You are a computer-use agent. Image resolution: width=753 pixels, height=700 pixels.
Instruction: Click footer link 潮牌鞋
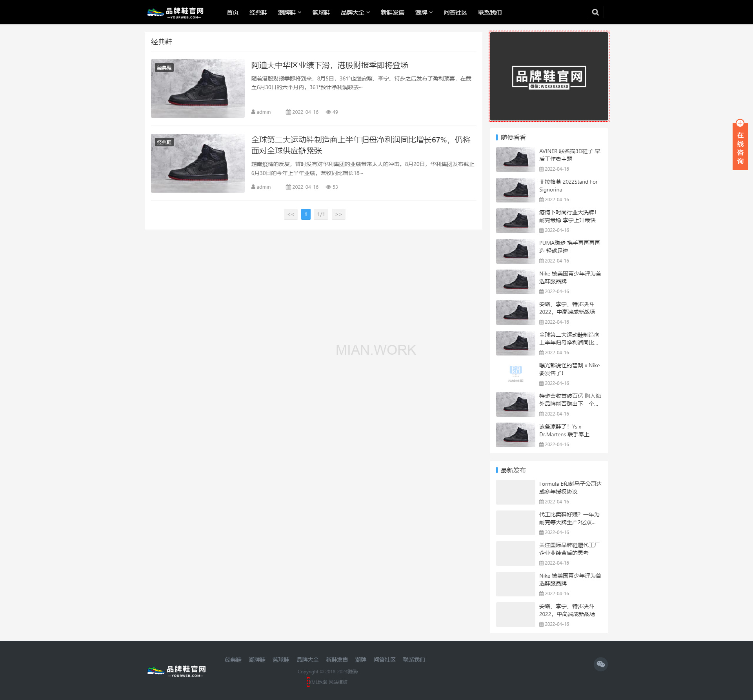click(257, 660)
